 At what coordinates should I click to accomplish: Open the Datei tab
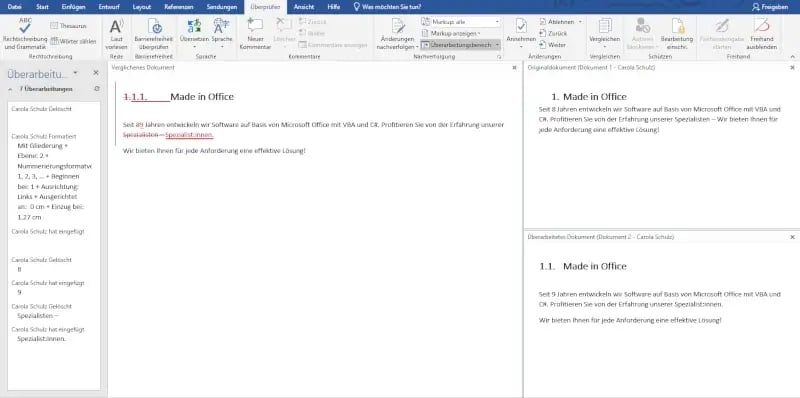pos(15,7)
